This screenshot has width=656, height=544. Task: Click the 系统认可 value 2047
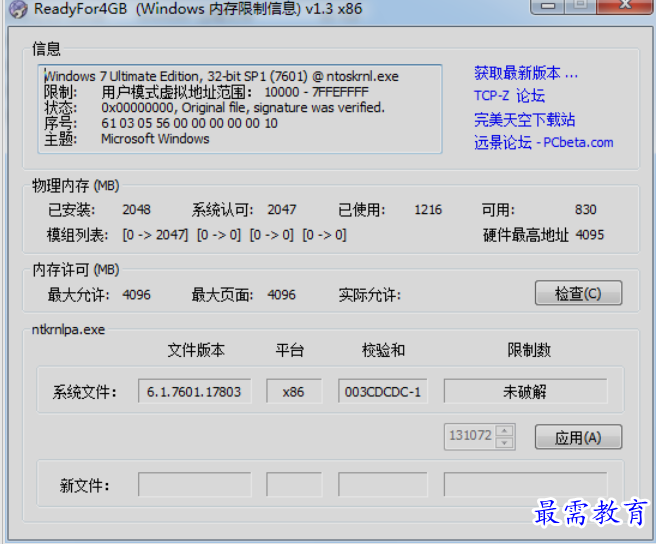[282, 210]
